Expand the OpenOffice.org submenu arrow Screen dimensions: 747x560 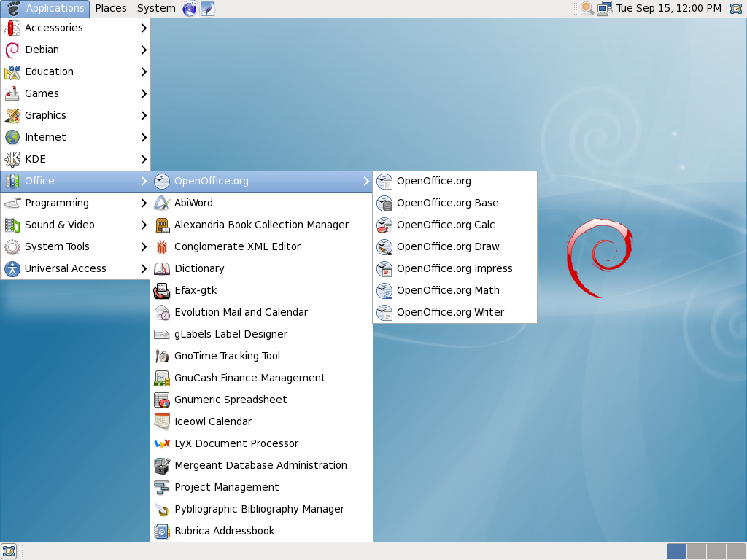366,182
